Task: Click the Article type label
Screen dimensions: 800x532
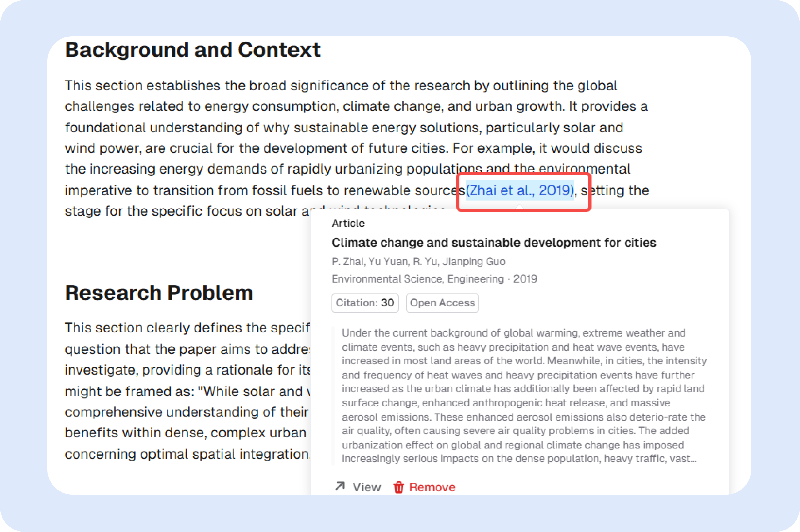Action: tap(348, 223)
